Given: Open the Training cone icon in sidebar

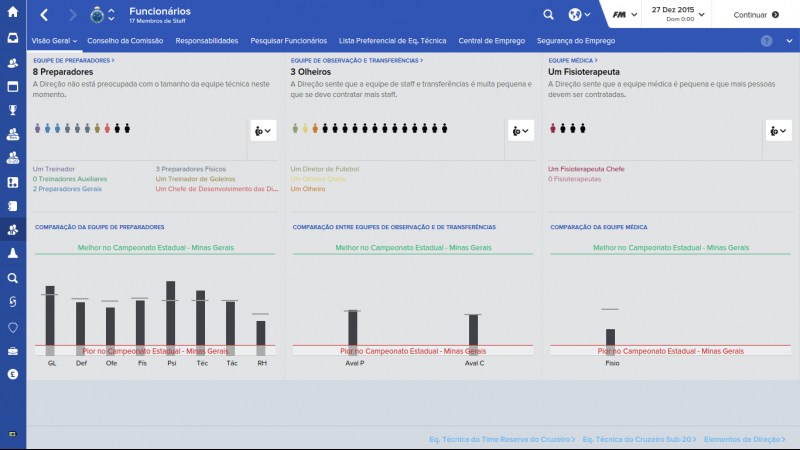Looking at the screenshot, I should pos(13,254).
